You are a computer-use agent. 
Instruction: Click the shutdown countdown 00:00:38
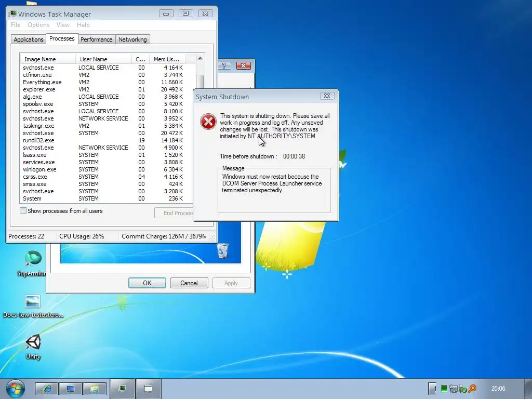(294, 156)
